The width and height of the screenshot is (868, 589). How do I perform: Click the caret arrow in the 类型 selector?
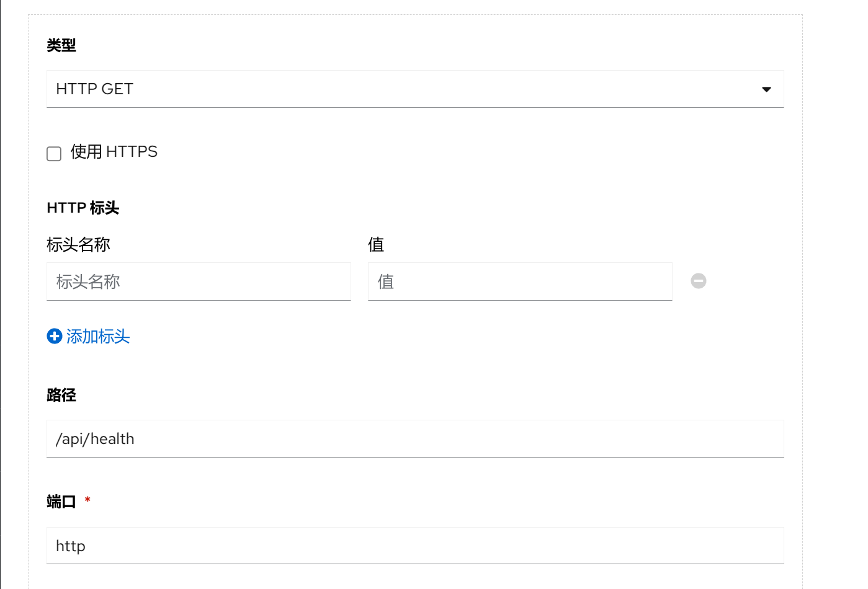tap(766, 89)
